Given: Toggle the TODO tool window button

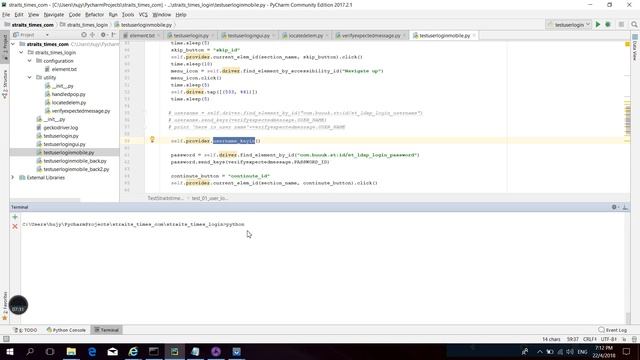Looking at the screenshot, I should tap(25, 330).
